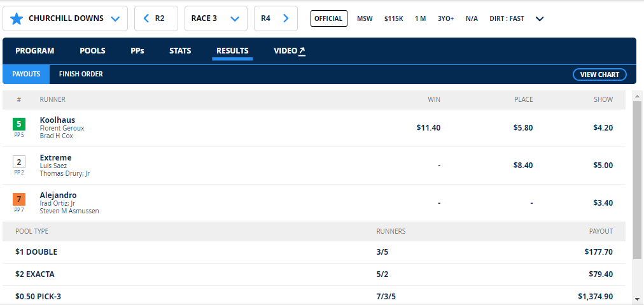Click Double payout $177.70

coord(598,252)
